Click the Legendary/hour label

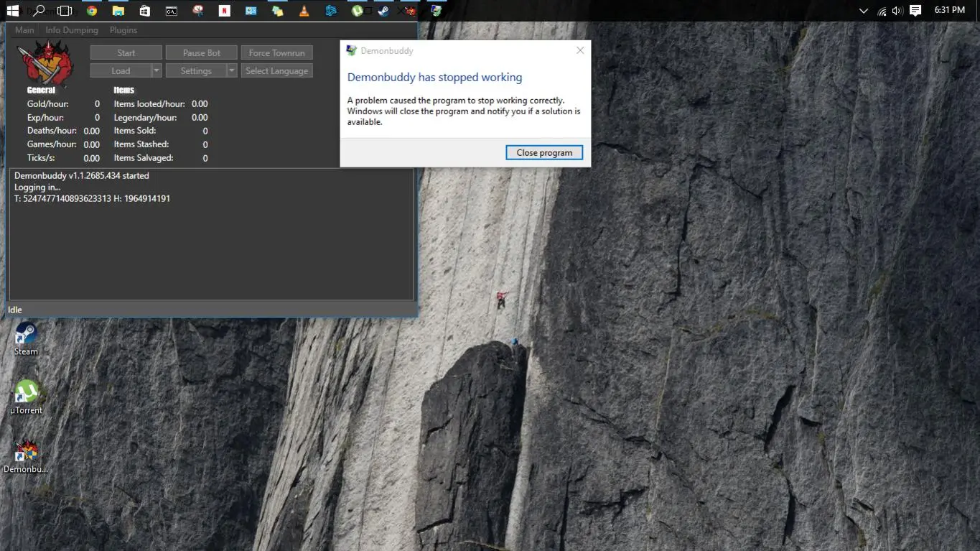(145, 118)
